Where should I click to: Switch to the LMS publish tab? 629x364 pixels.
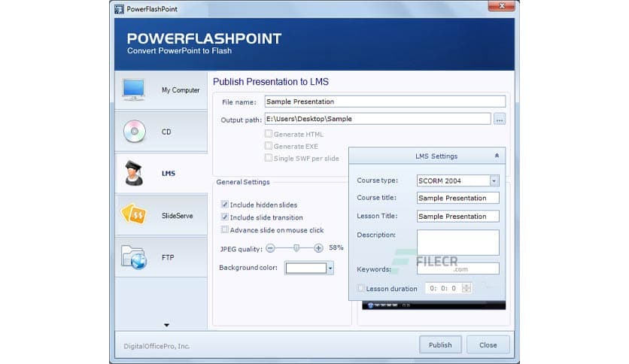pyautogui.click(x=161, y=174)
